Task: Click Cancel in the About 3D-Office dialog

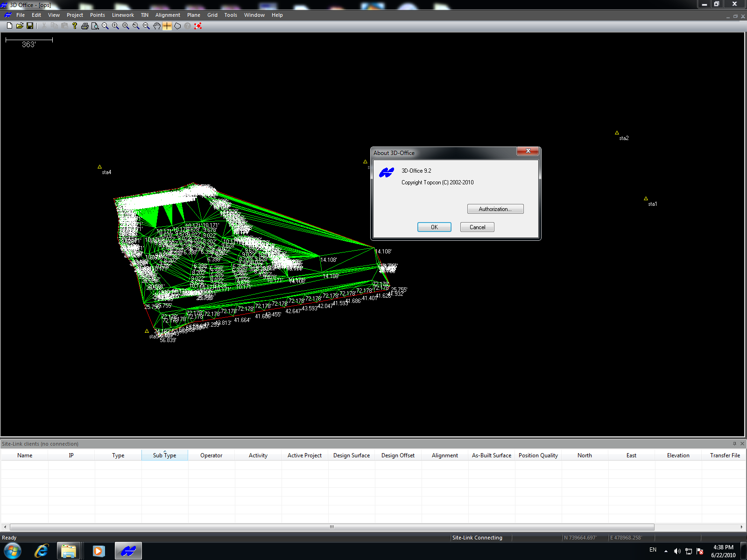Action: pos(477,227)
